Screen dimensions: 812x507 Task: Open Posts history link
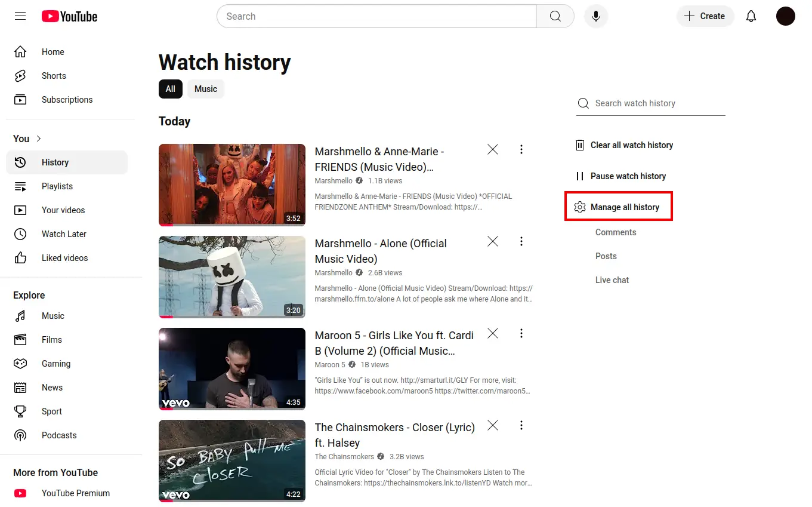point(606,256)
